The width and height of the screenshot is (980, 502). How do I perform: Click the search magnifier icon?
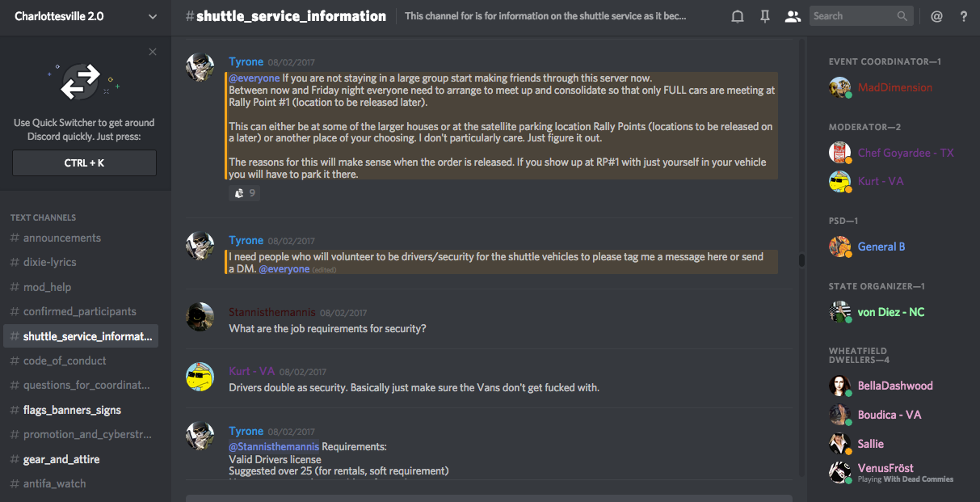[x=902, y=16]
